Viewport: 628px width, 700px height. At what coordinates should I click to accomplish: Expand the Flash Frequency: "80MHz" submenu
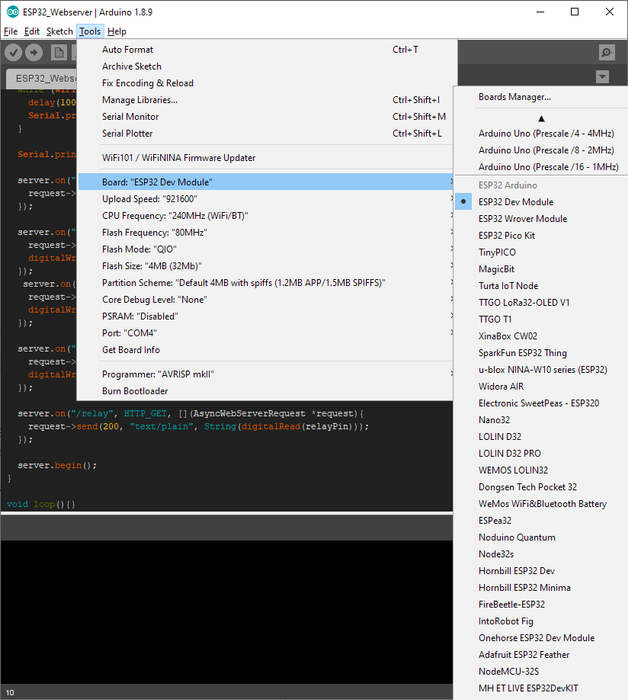266,232
